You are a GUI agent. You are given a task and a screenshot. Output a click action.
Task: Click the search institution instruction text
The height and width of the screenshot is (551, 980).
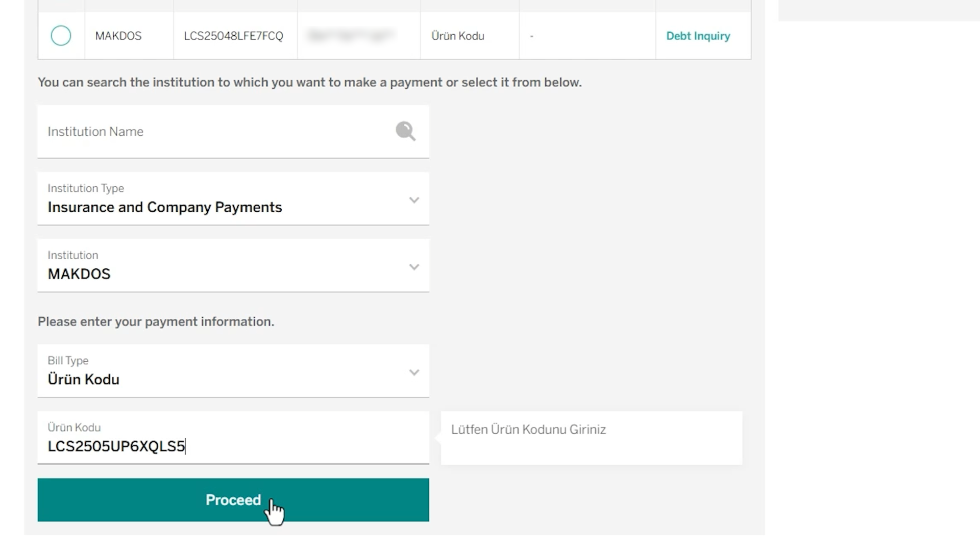pos(309,82)
